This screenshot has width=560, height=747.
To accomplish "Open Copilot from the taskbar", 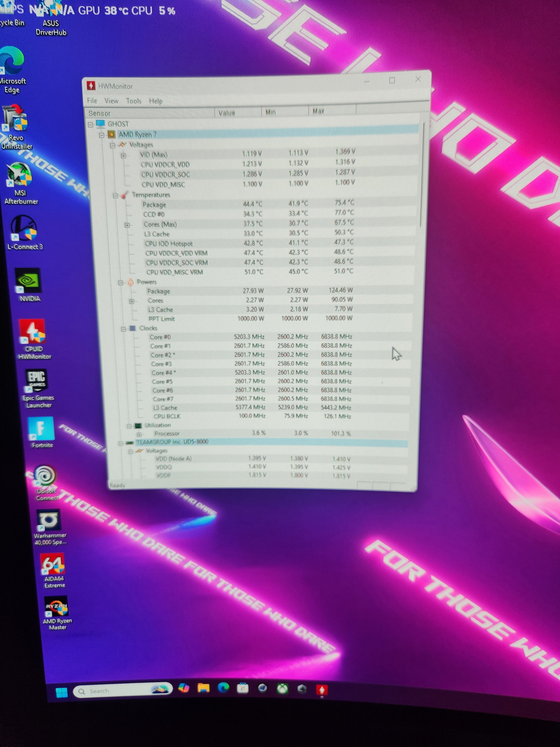I will tap(184, 688).
